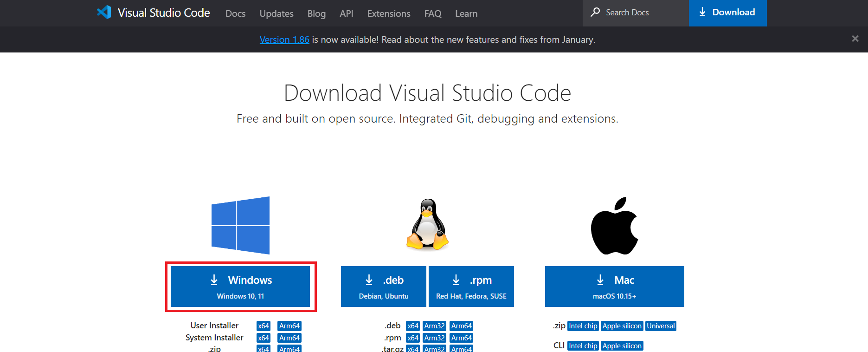868x352 pixels.
Task: Click the Visual Studio Code logo icon
Action: pos(104,13)
